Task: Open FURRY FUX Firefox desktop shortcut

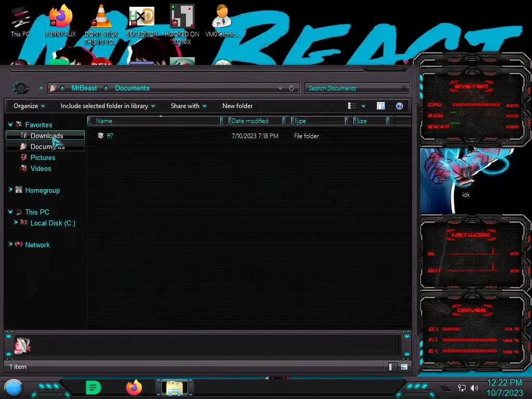Action: pos(60,22)
